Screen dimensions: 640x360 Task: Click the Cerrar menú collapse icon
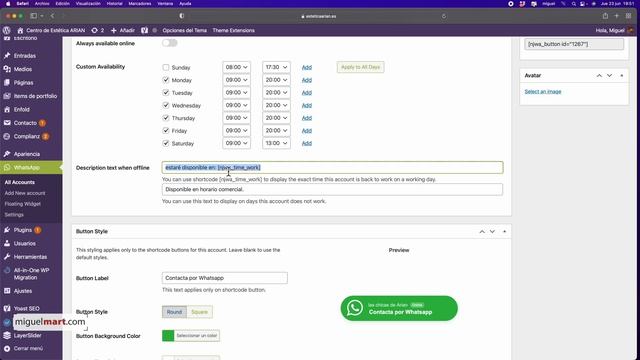7,349
